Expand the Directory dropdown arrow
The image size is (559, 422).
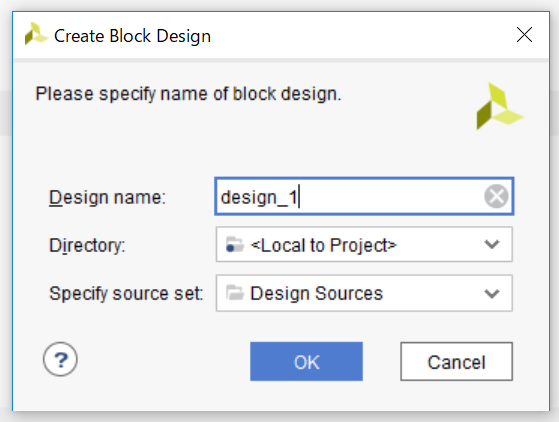pos(492,245)
